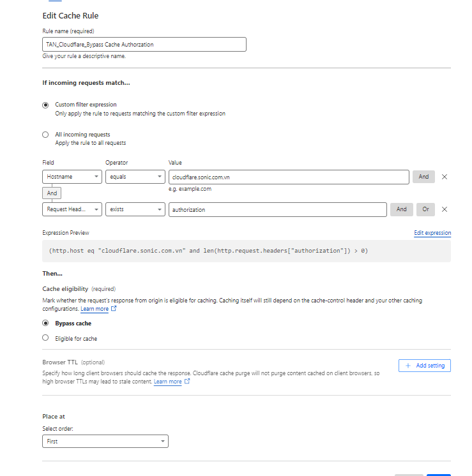Click external link icon beside Browser TTL Learn more

187,382
